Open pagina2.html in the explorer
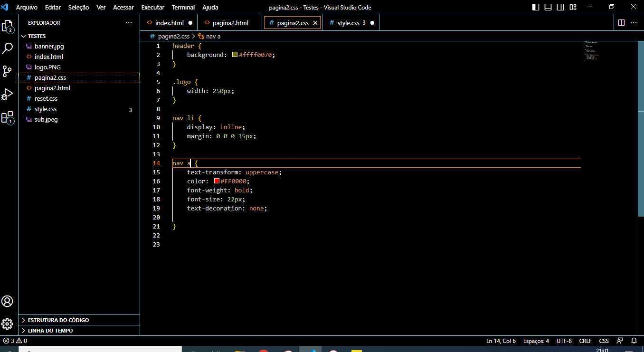644x352 pixels. click(x=79, y=88)
